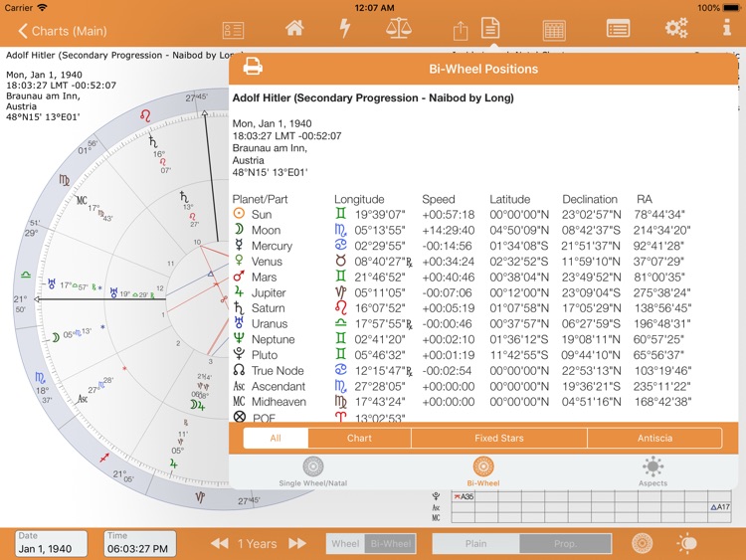Open settings gears icon
746x560 pixels.
click(676, 28)
